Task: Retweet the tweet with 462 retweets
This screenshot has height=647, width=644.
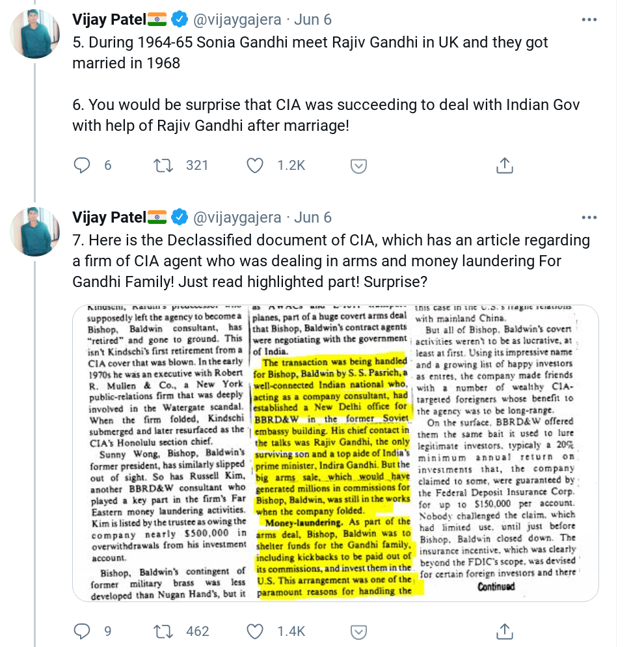Action: click(163, 631)
